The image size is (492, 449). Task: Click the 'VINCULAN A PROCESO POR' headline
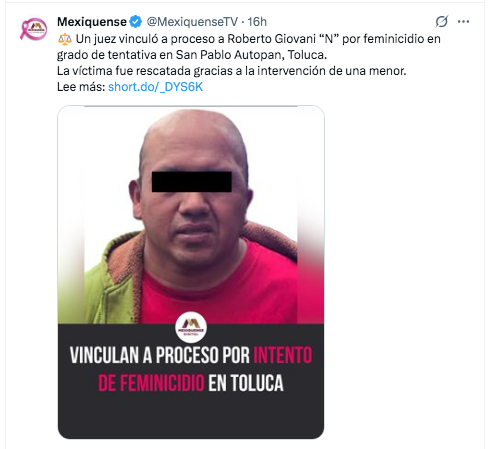tap(160, 355)
